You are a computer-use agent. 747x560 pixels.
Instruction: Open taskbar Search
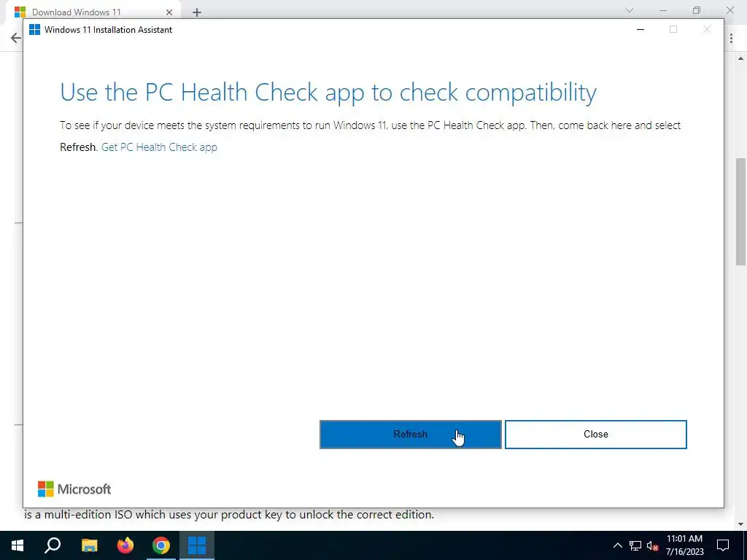coord(53,545)
